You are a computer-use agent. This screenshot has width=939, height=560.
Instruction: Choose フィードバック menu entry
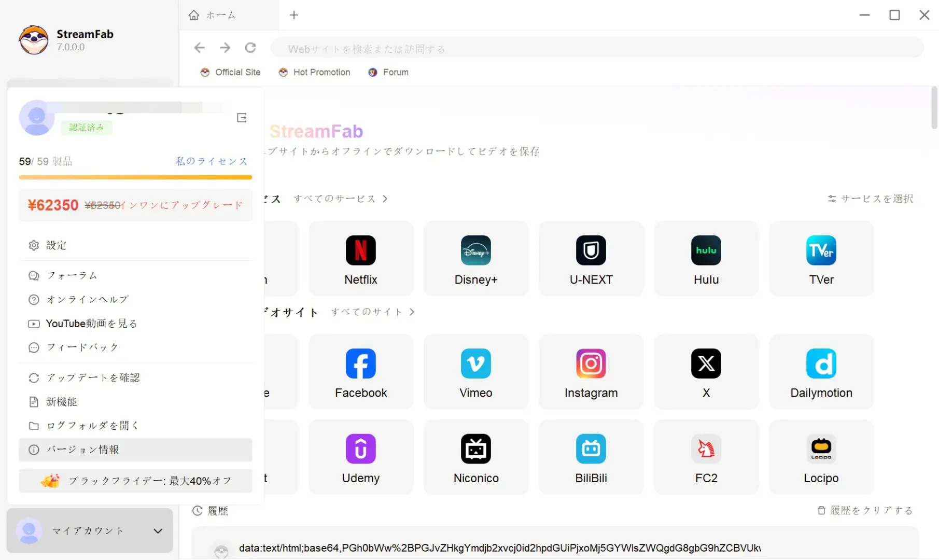coord(135,347)
